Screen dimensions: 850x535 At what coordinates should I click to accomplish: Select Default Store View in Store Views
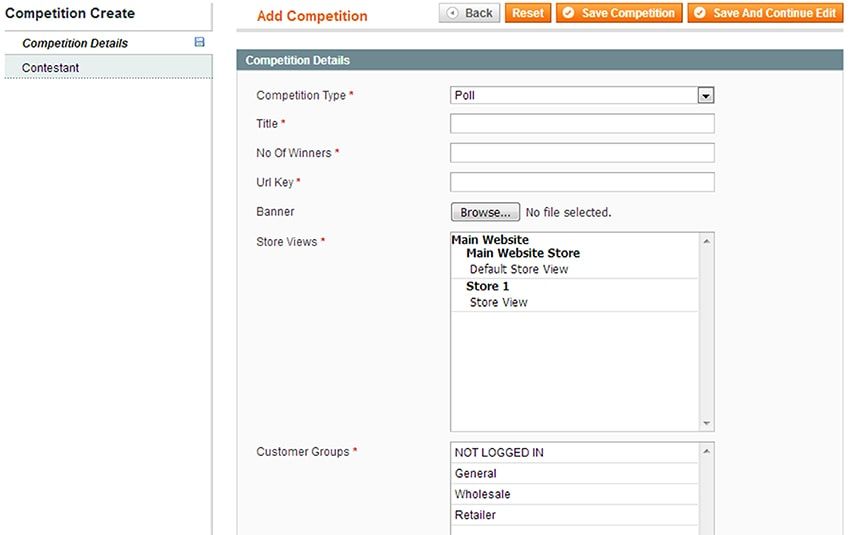[x=519, y=269]
